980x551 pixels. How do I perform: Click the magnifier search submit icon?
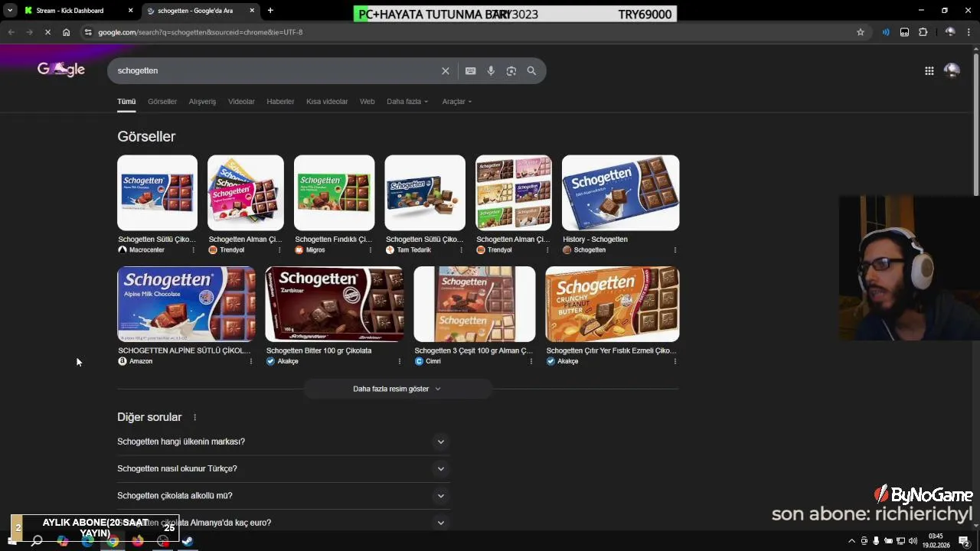(x=531, y=70)
